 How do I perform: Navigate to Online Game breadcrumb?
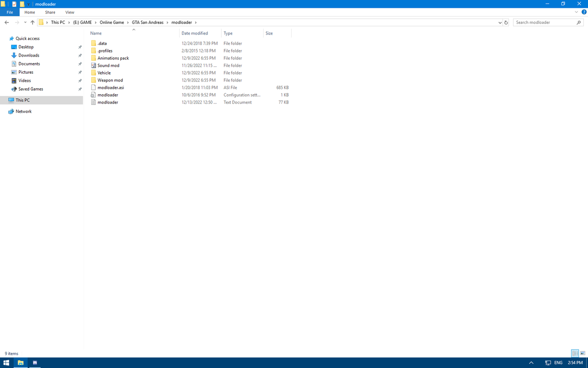click(x=112, y=22)
